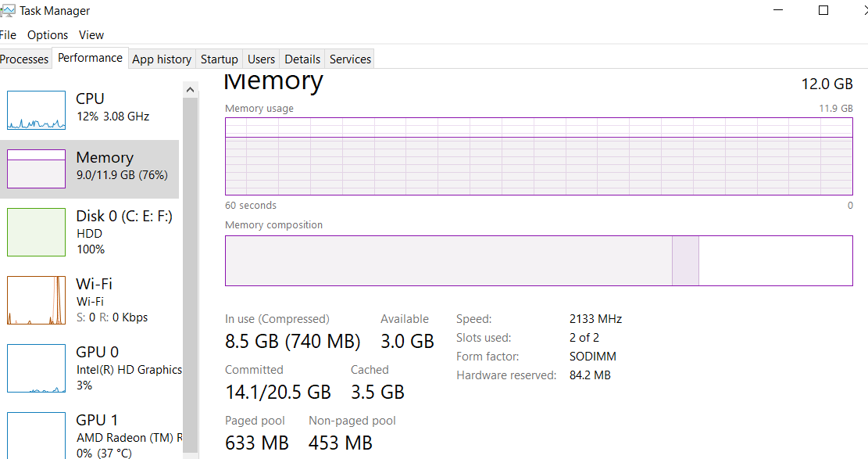Click the Memory usage graph area

coord(538,156)
